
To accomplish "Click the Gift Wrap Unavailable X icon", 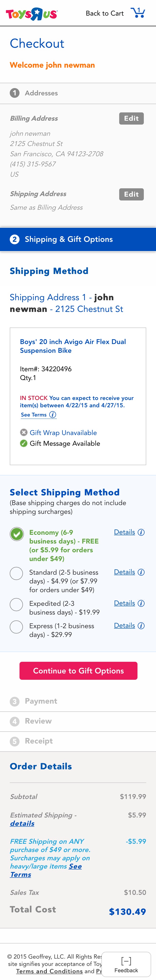I will pyautogui.click(x=24, y=433).
